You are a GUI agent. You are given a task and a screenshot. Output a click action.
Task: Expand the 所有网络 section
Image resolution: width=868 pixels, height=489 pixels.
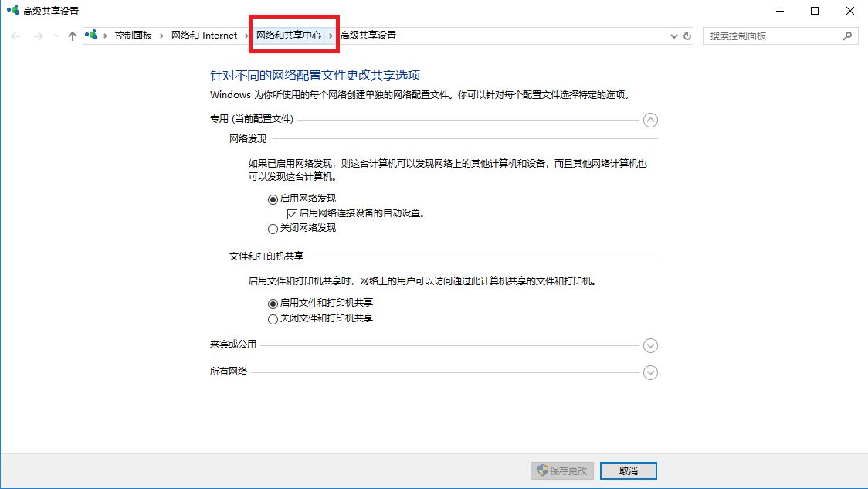(650, 372)
